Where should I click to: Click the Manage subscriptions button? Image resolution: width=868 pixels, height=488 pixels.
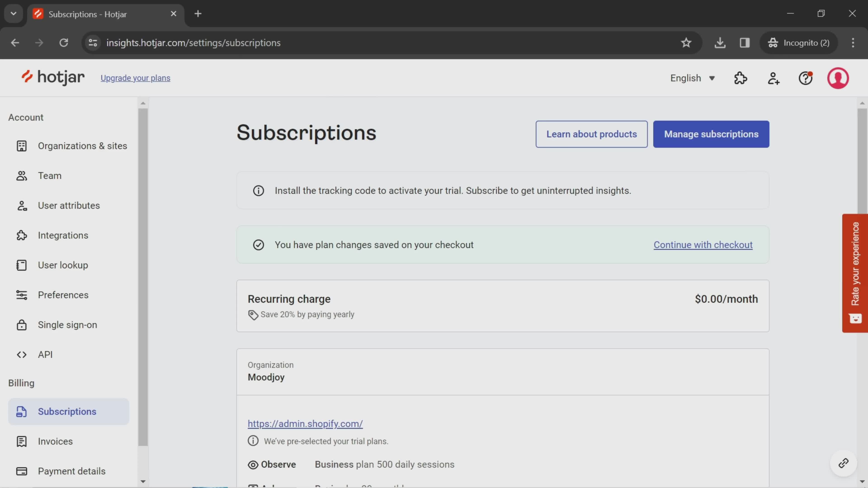click(711, 134)
